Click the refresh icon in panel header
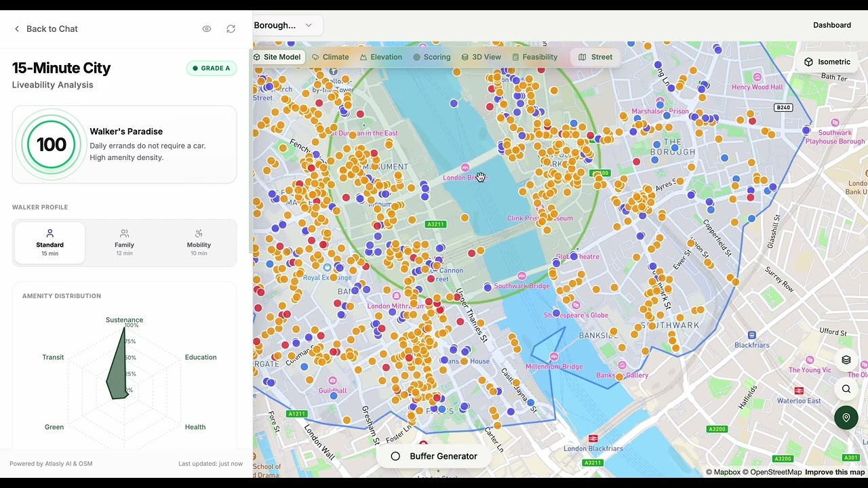Viewport: 868px width, 488px height. (x=231, y=29)
